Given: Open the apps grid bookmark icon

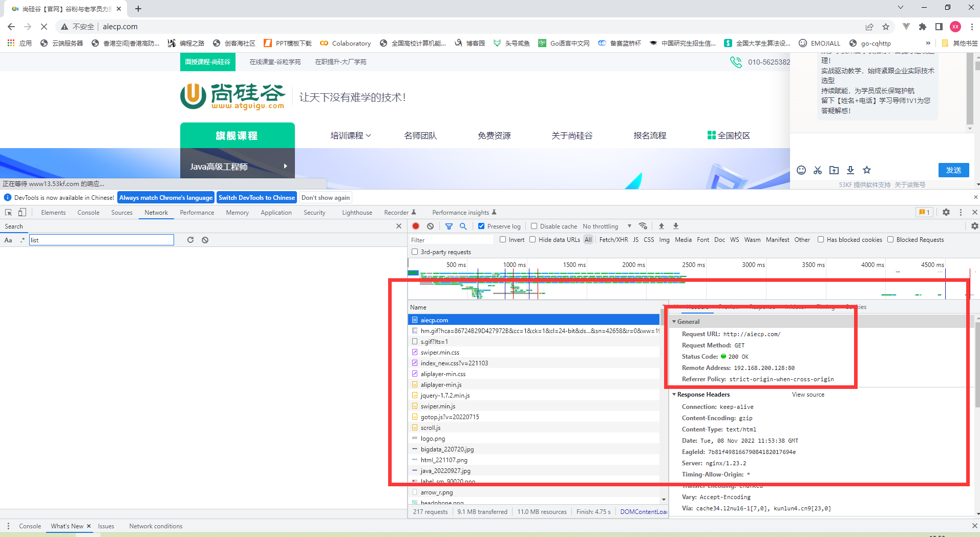Looking at the screenshot, I should [x=11, y=43].
